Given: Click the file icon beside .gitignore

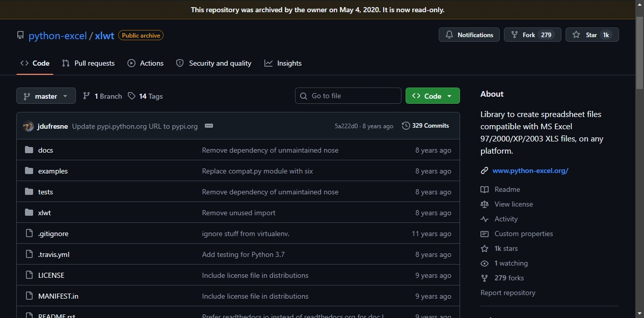Looking at the screenshot, I should [29, 234].
